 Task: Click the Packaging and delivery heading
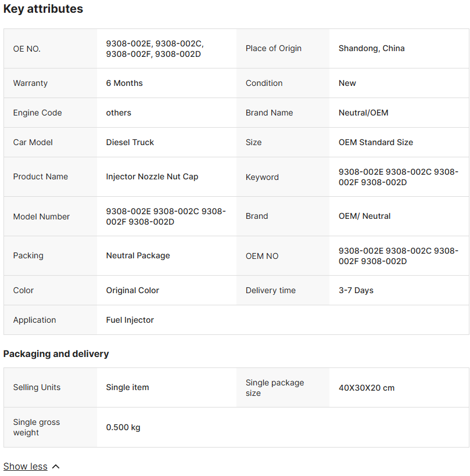coord(56,354)
